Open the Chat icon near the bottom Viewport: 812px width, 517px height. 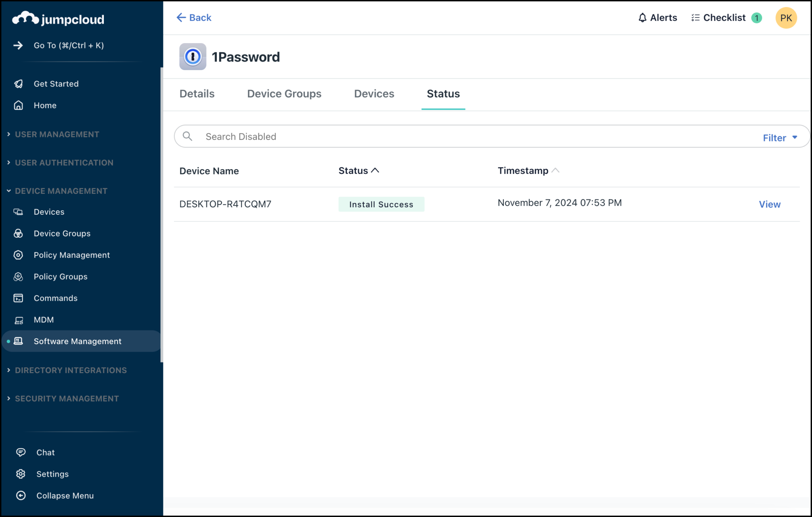[x=21, y=452]
